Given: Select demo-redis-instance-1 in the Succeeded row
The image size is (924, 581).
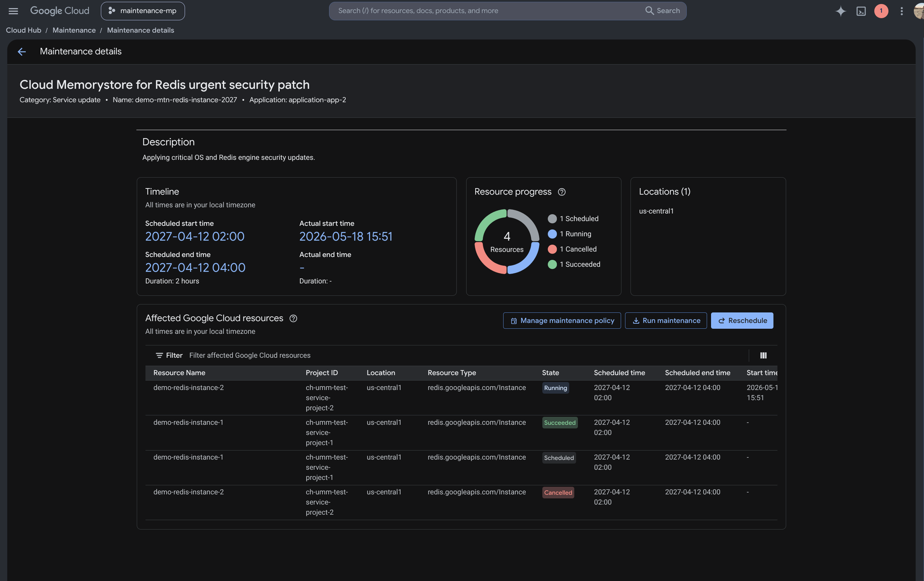Looking at the screenshot, I should click(188, 422).
